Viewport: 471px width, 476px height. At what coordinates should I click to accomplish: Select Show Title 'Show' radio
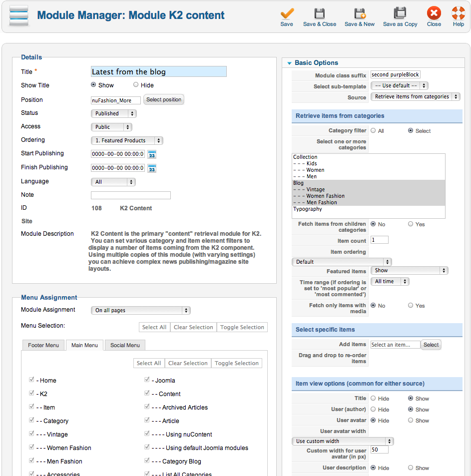93,85
